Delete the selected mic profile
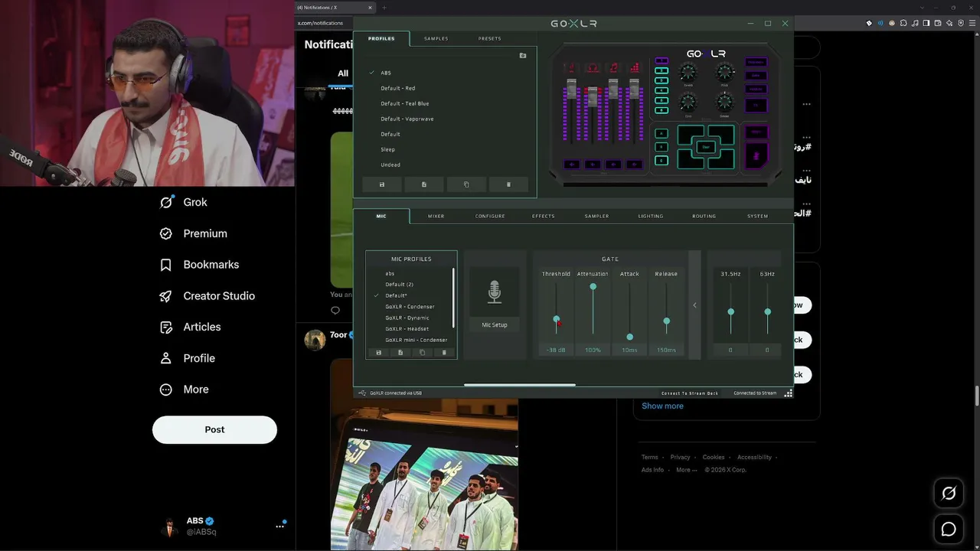Viewport: 980px width, 551px height. pyautogui.click(x=444, y=353)
